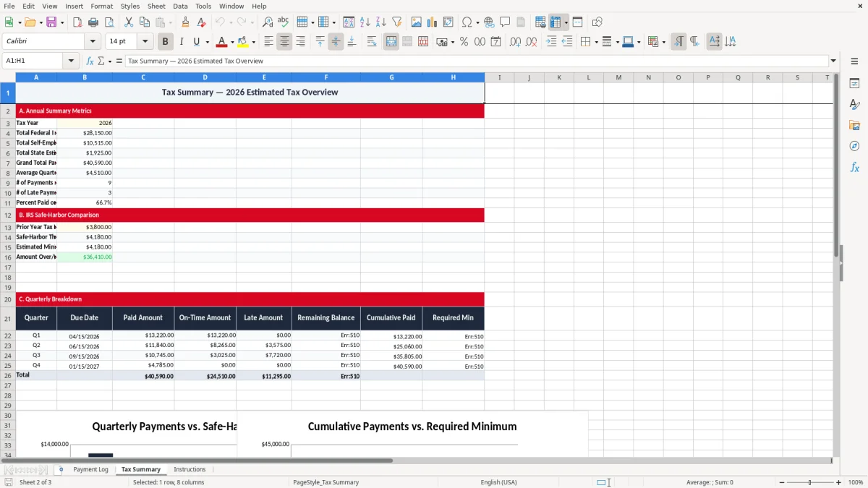Open the sidebar Properties panel icon
This screenshot has width=868, height=488.
(x=854, y=83)
